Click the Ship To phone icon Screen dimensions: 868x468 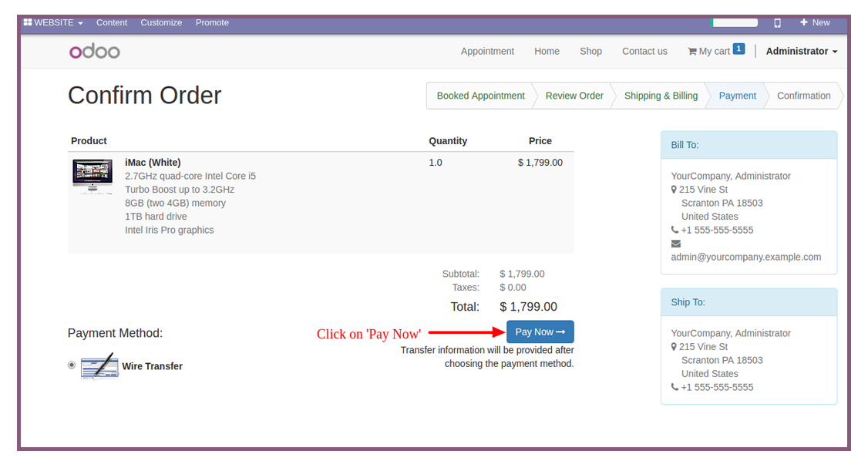[x=675, y=386]
